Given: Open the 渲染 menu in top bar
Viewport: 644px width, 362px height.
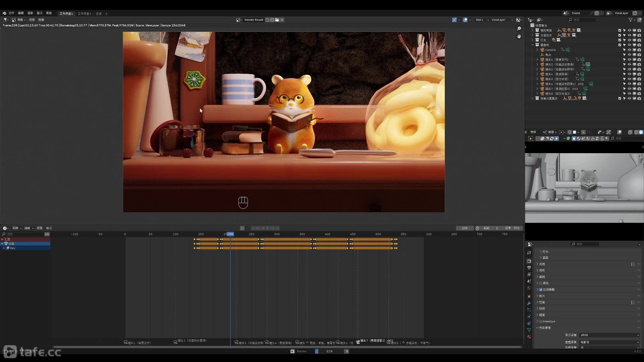Looking at the screenshot, I should (x=30, y=13).
